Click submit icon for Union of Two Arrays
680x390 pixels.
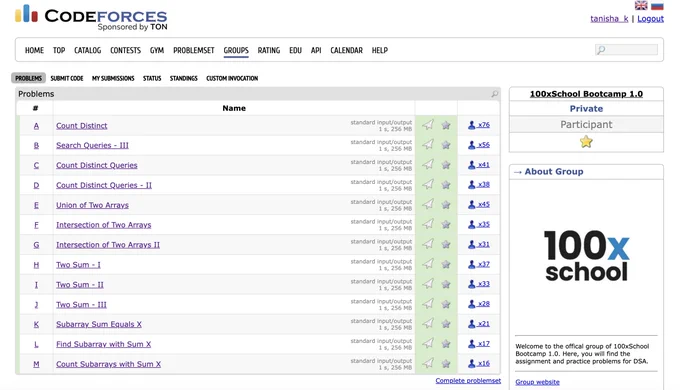click(428, 204)
